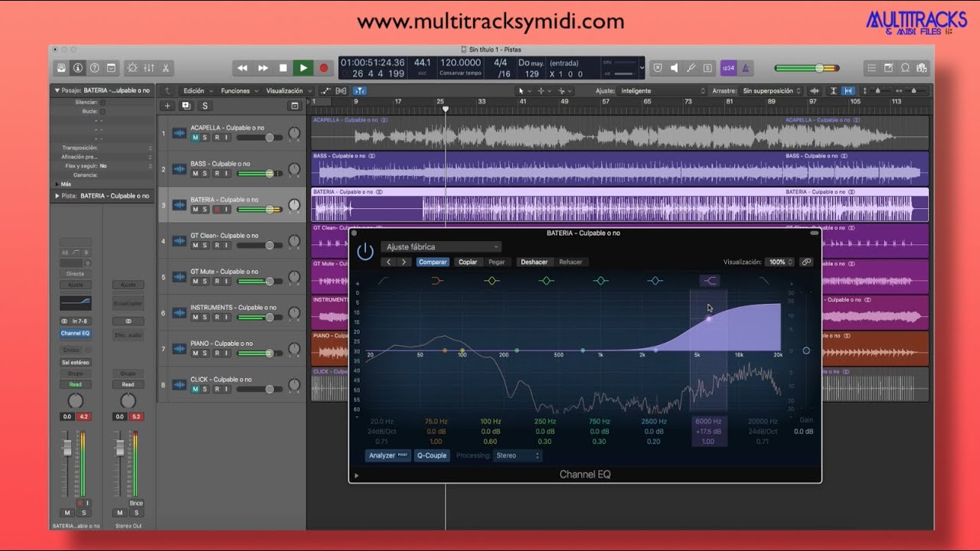Image resolution: width=980 pixels, height=551 pixels.
Task: Open the Ajuste Inteligente snap dropdown
Action: (663, 90)
